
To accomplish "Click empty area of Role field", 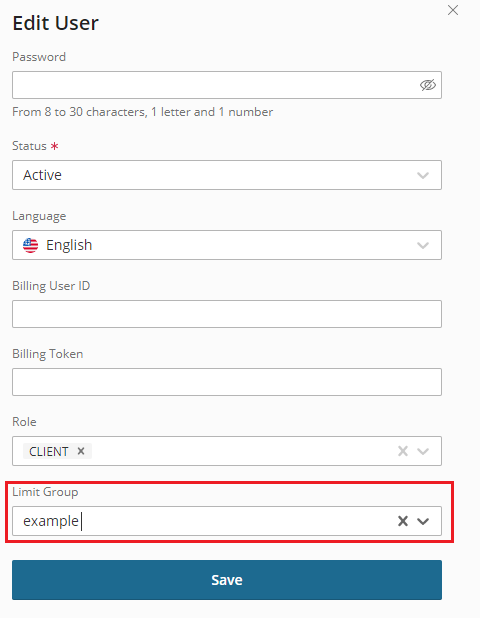I will (x=242, y=451).
